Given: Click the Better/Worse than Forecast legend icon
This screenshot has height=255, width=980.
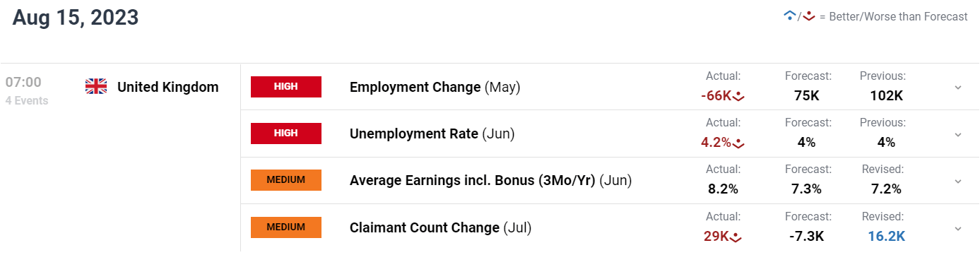Looking at the screenshot, I should tap(800, 16).
